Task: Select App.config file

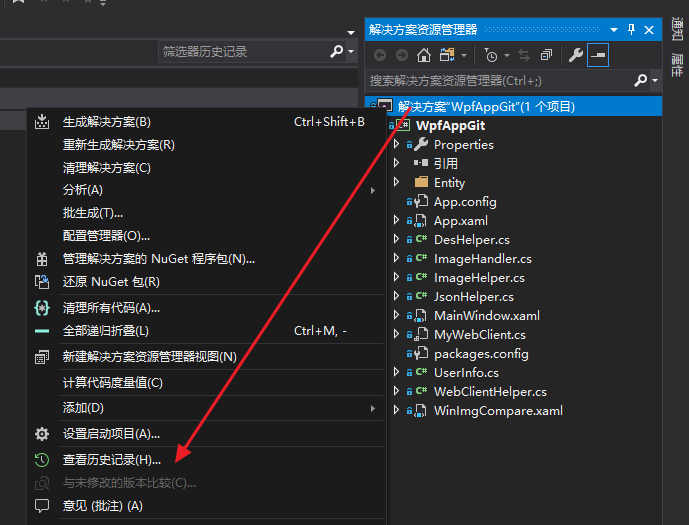Action: (465, 202)
